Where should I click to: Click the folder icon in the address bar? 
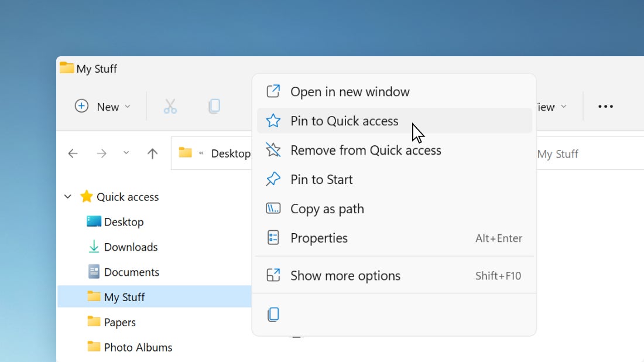(x=186, y=153)
